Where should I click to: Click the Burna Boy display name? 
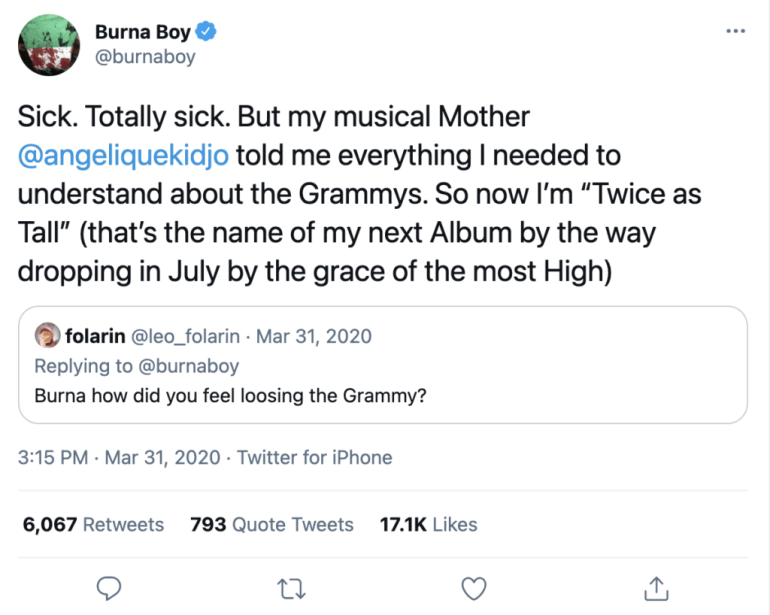[142, 32]
